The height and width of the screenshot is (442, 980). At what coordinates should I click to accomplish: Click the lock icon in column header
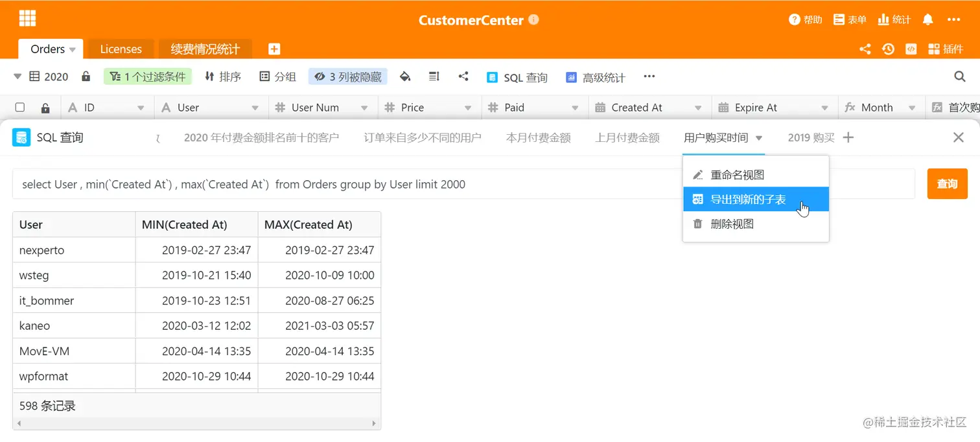tap(45, 108)
